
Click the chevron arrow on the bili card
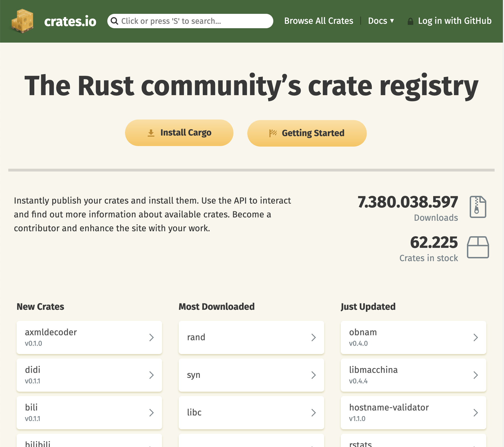click(151, 413)
